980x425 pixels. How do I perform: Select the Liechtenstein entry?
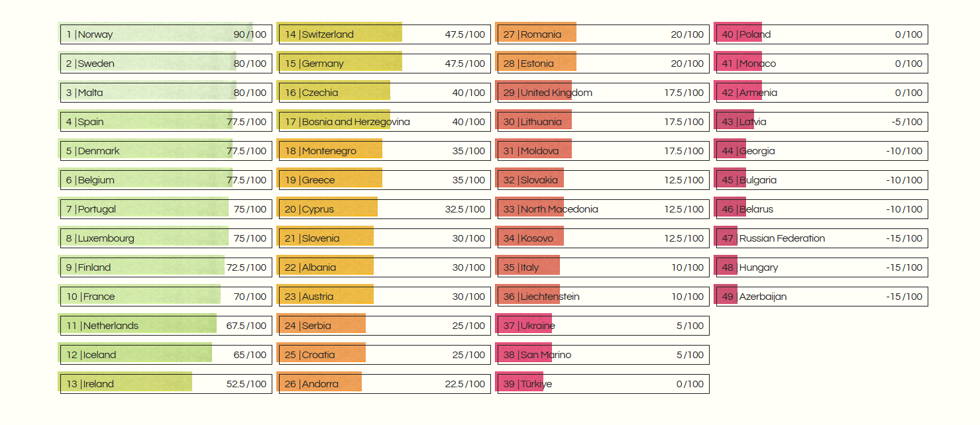tap(604, 297)
